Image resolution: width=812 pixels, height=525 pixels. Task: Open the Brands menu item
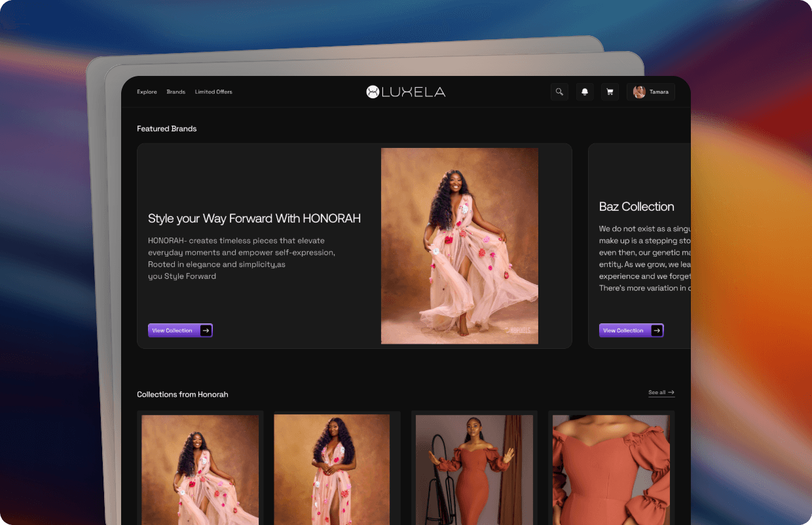(x=175, y=92)
